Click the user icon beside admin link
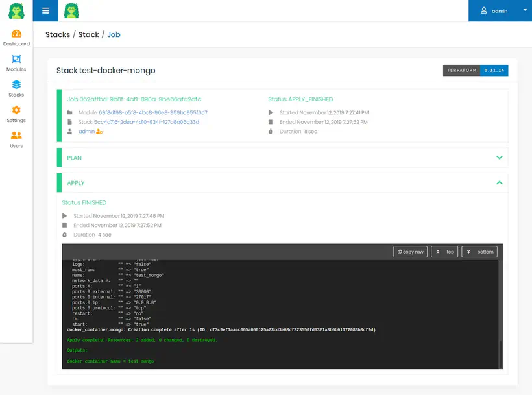The height and width of the screenshot is (395, 532). (x=99, y=132)
